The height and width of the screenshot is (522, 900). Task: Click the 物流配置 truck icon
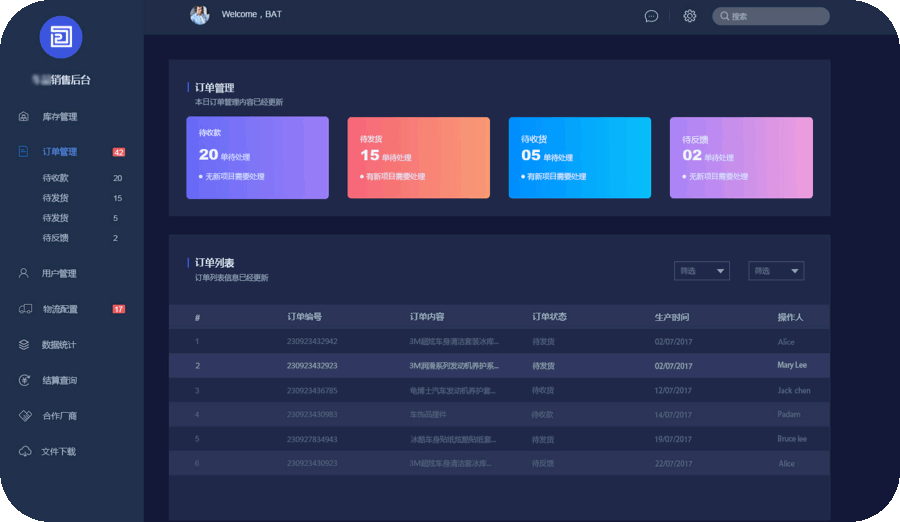pos(25,309)
